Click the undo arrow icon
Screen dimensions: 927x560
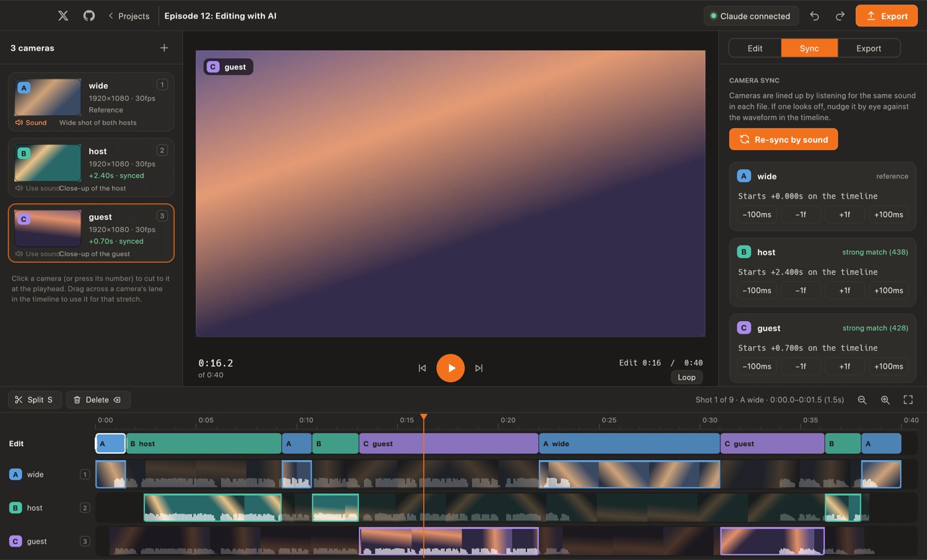click(x=814, y=16)
